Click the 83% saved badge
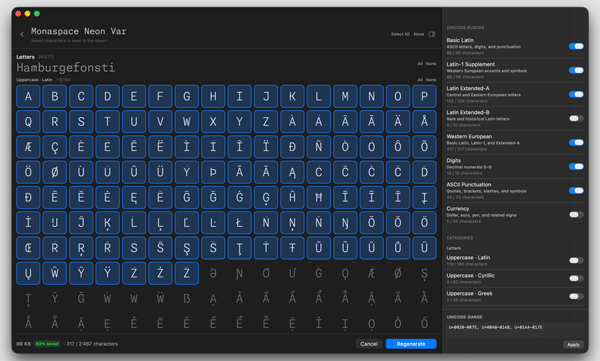Viewport: 600px width, 361px height. pos(47,344)
